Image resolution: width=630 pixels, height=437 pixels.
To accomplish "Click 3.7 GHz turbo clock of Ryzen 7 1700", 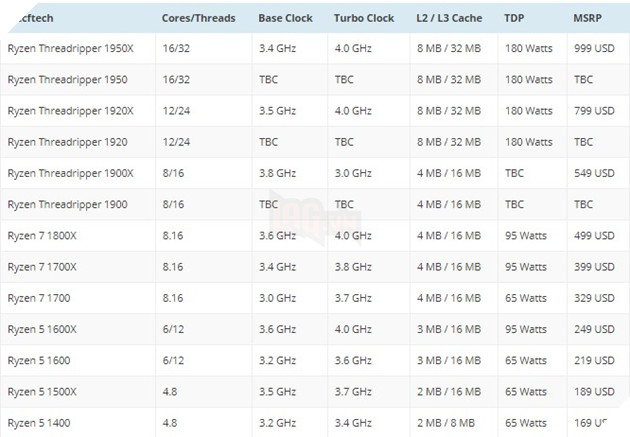I will click(x=353, y=298).
